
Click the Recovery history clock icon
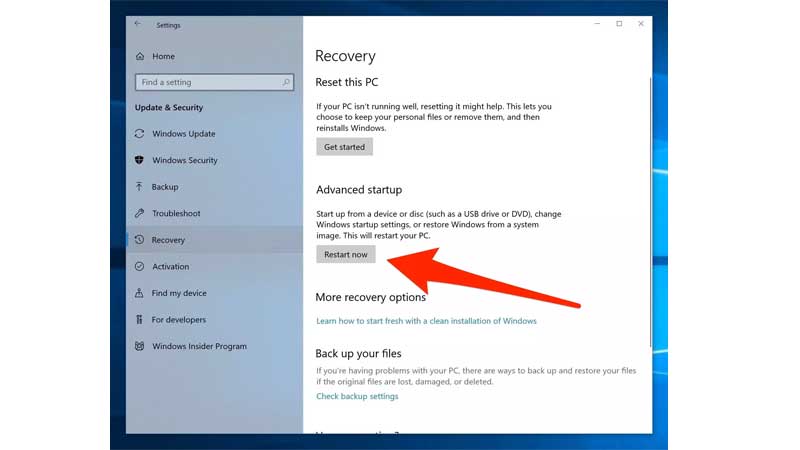(139, 240)
